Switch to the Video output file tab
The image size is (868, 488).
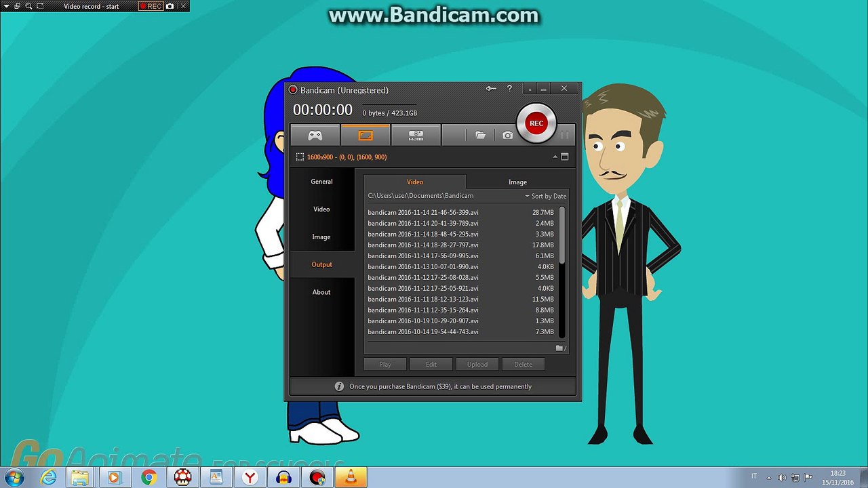coord(415,182)
